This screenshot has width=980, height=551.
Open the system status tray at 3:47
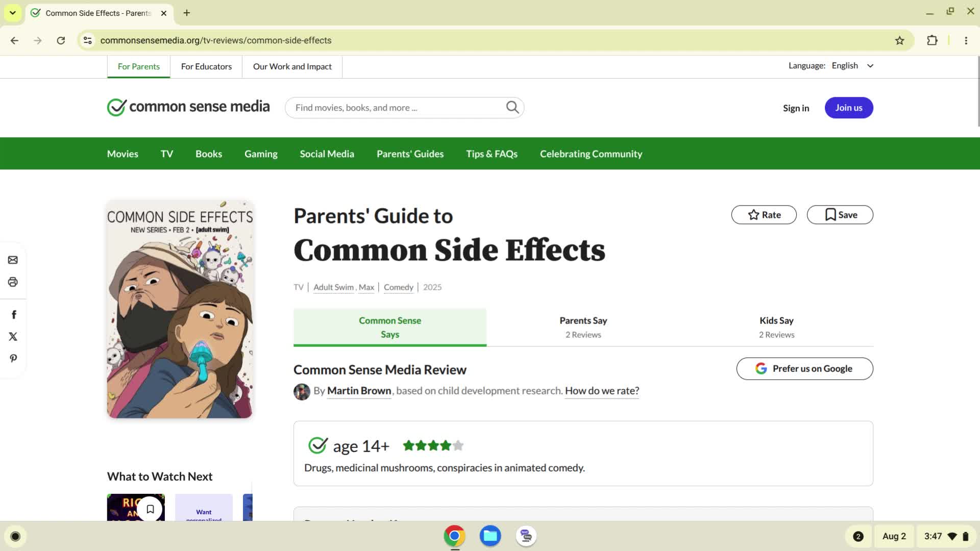pyautogui.click(x=946, y=536)
